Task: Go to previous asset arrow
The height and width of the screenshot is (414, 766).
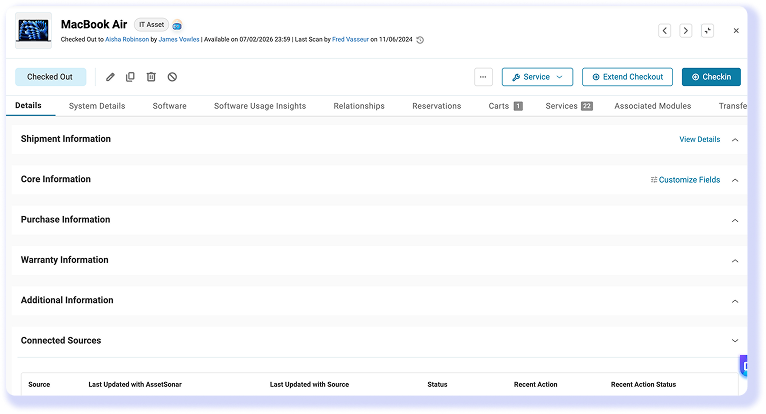Action: (x=664, y=31)
